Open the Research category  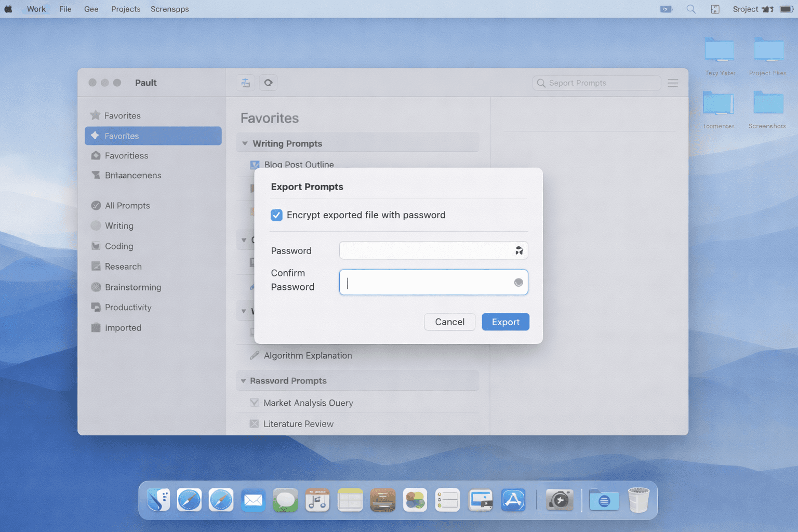point(153,266)
